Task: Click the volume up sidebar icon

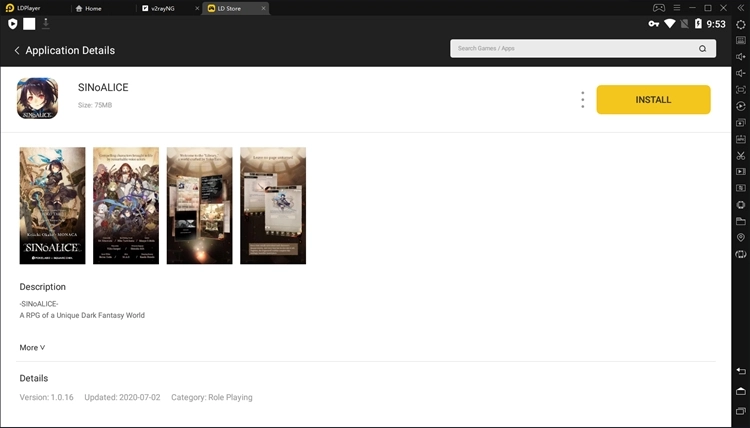Action: click(x=740, y=57)
